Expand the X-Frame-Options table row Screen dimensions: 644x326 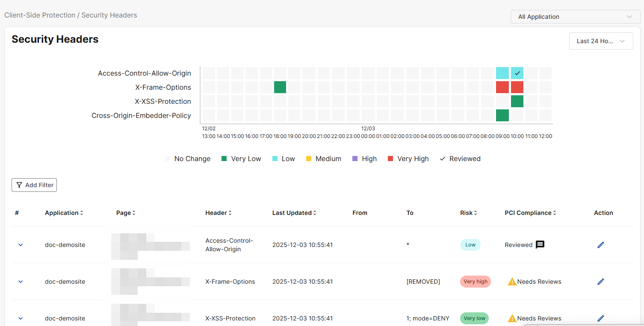21,282
